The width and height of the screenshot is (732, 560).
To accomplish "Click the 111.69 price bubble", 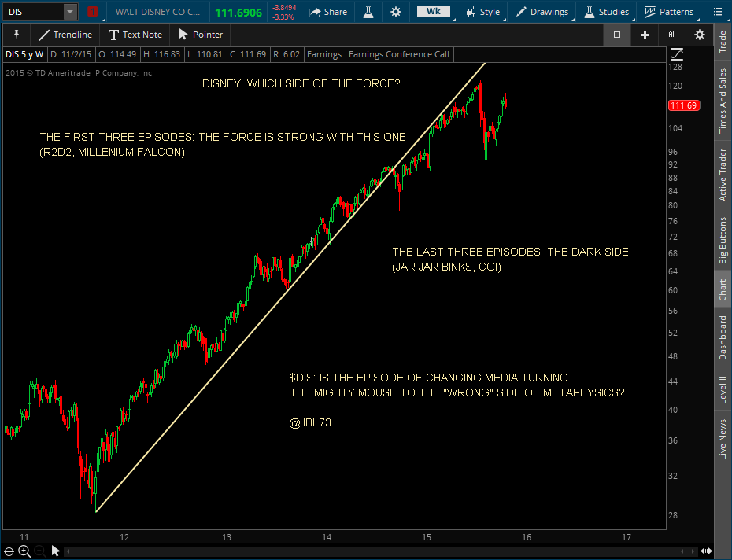I will pyautogui.click(x=684, y=105).
